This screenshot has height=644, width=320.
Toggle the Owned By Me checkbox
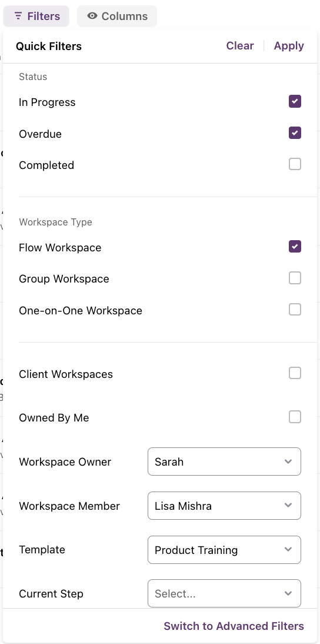tap(295, 417)
